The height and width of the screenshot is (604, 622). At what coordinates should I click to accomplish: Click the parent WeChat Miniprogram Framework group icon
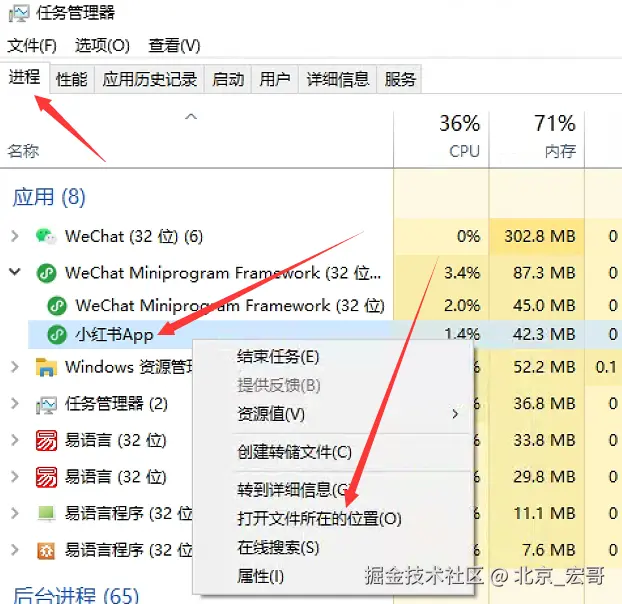(46, 273)
